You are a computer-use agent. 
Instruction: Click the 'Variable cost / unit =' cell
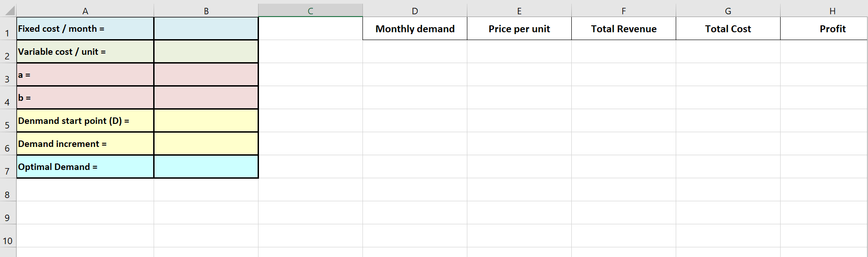[x=85, y=52]
